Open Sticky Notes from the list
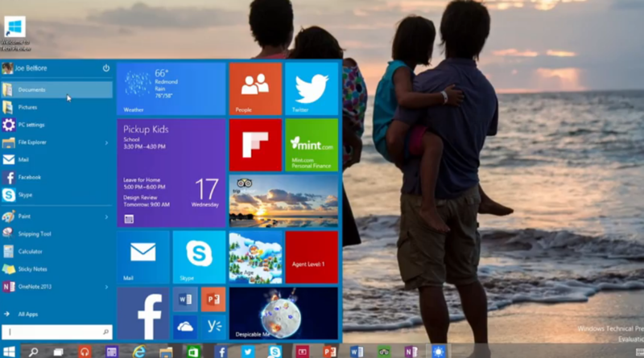The width and height of the screenshot is (644, 358). (x=56, y=269)
